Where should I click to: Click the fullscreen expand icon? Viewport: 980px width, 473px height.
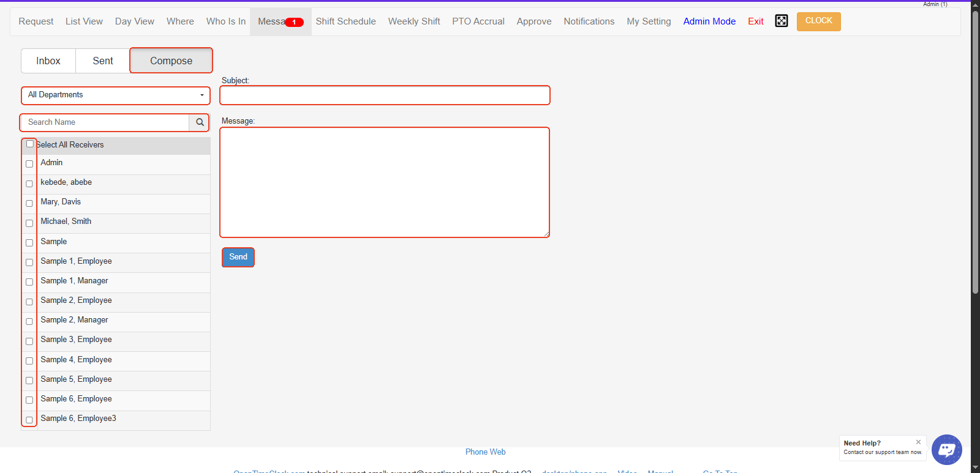click(782, 21)
